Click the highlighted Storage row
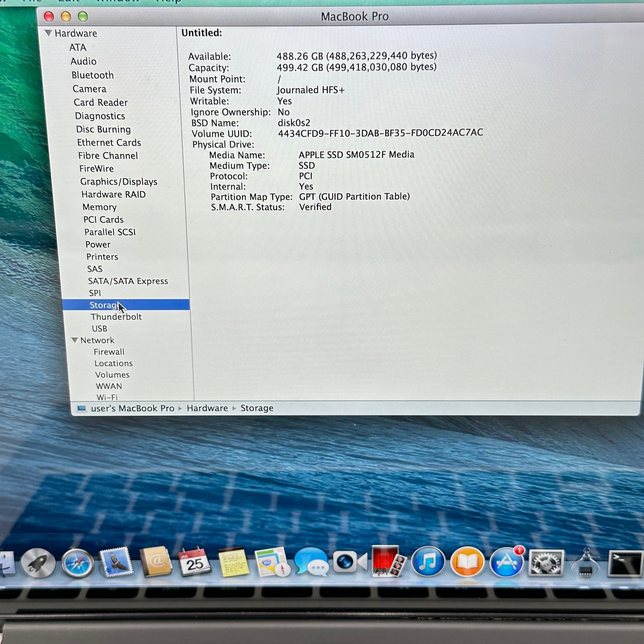Viewport: 644px width, 644px height. [x=126, y=305]
